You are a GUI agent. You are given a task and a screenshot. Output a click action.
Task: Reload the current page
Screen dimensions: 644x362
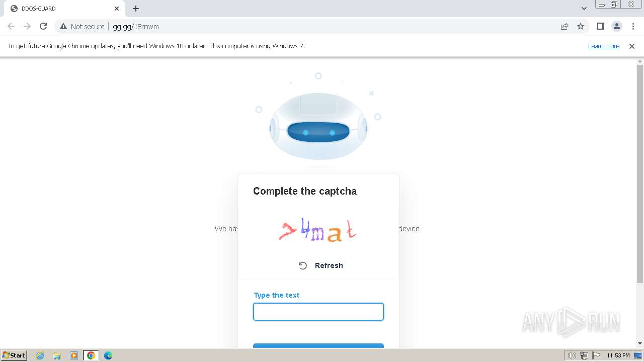43,26
